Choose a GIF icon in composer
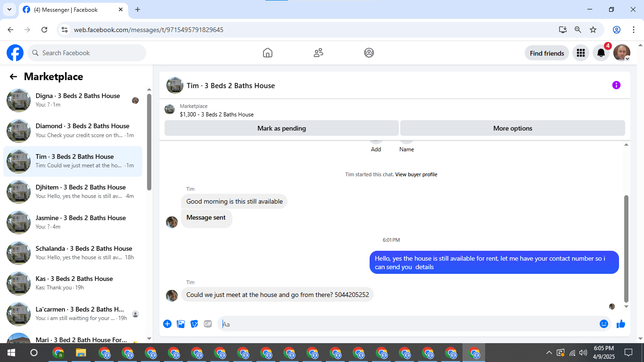Screen dimensions: 644x362 pyautogui.click(x=208, y=324)
